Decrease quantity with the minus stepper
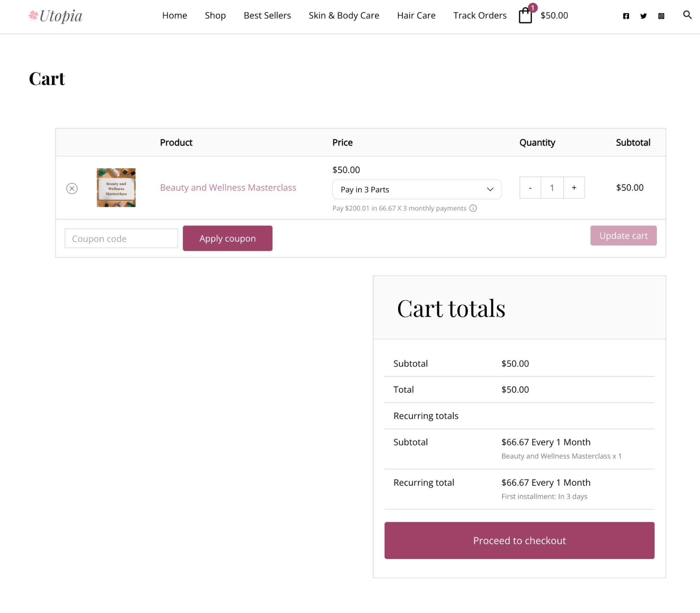The width and height of the screenshot is (700, 613). pyautogui.click(x=530, y=188)
